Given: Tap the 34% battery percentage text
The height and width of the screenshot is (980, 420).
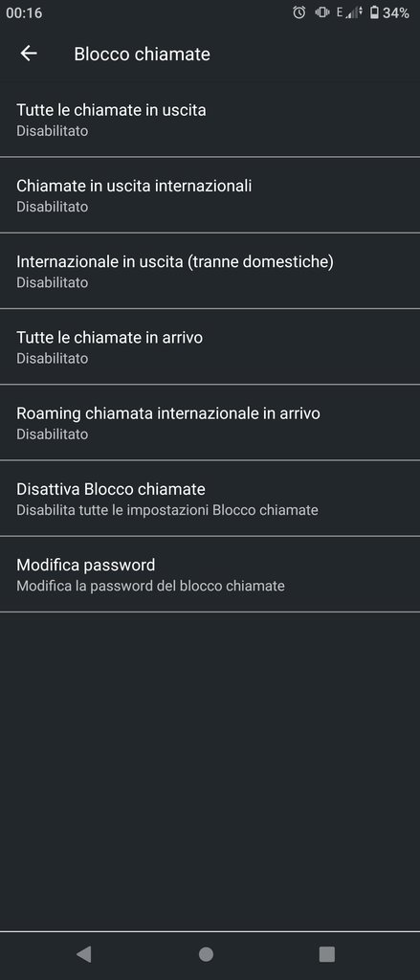Looking at the screenshot, I should pos(396,12).
